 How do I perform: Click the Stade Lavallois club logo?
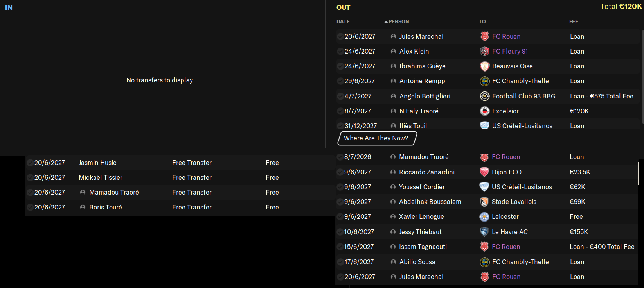coord(484,202)
